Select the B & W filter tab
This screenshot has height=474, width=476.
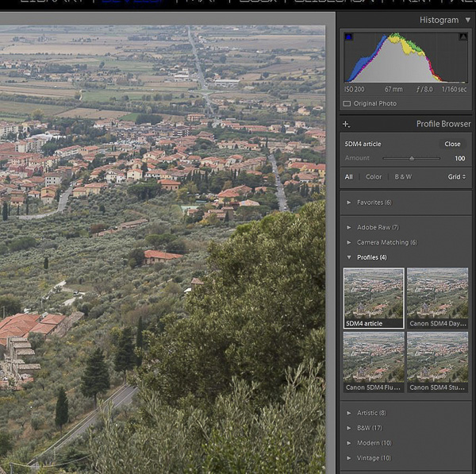pos(403,177)
